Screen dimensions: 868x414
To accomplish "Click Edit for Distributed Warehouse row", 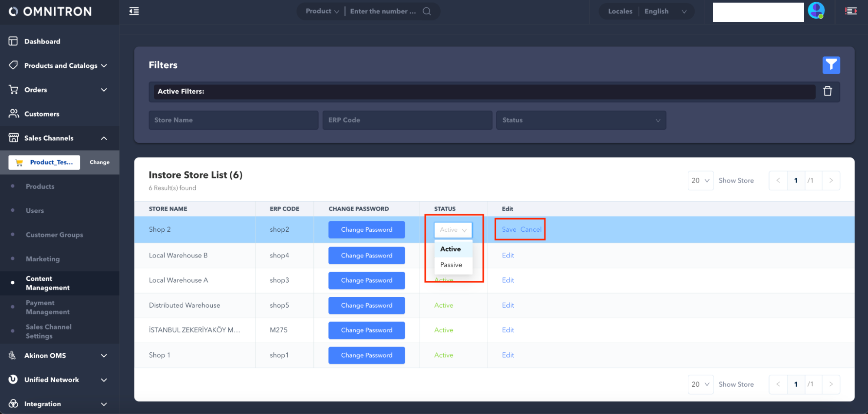I will [x=508, y=306].
